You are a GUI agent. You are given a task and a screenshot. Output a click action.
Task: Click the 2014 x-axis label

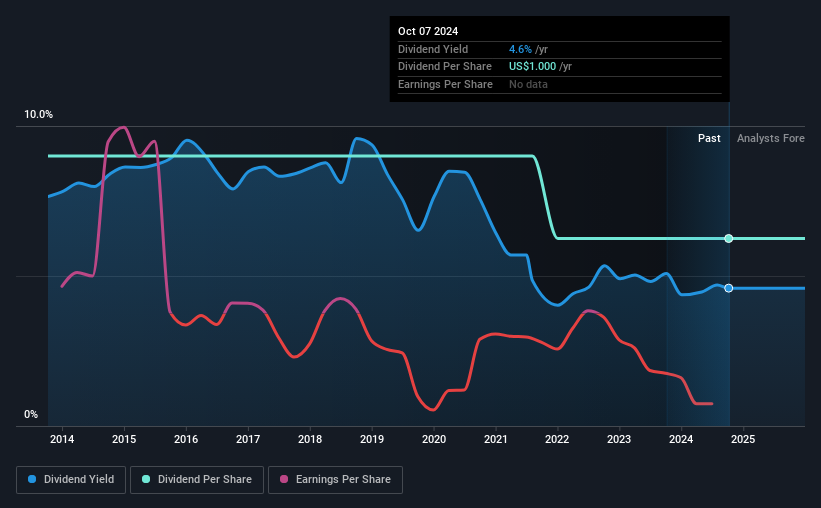pos(62,439)
